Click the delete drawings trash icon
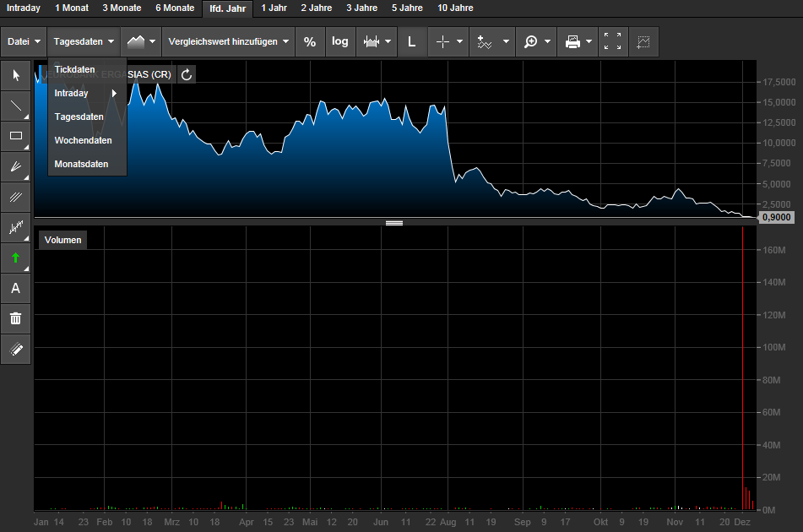 click(x=15, y=318)
